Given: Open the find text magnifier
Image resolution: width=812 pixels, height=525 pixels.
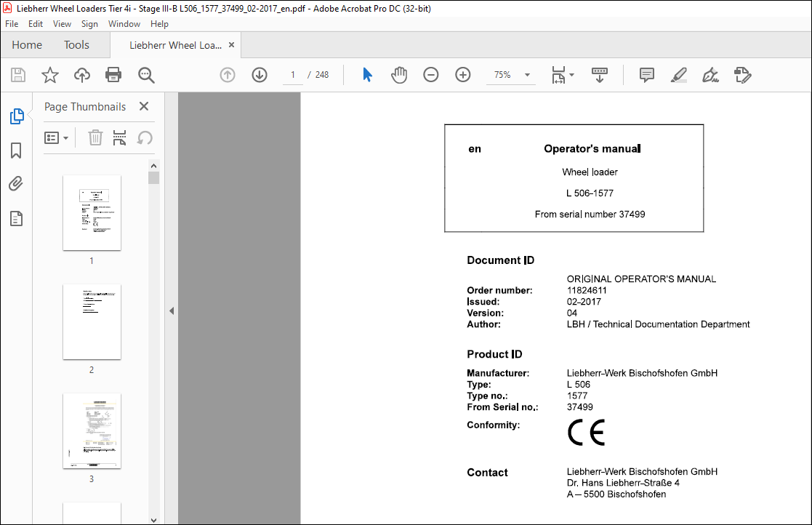Looking at the screenshot, I should coord(146,75).
